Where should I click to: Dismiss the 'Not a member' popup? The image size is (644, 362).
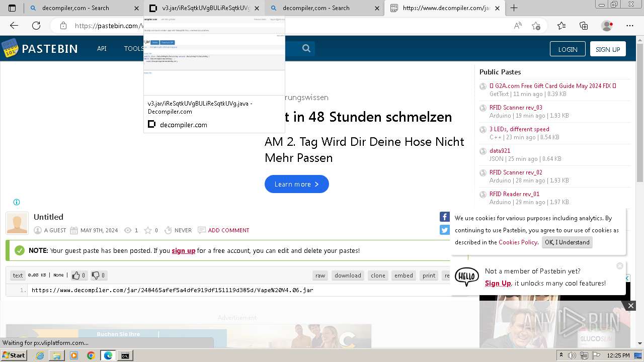[620, 265]
